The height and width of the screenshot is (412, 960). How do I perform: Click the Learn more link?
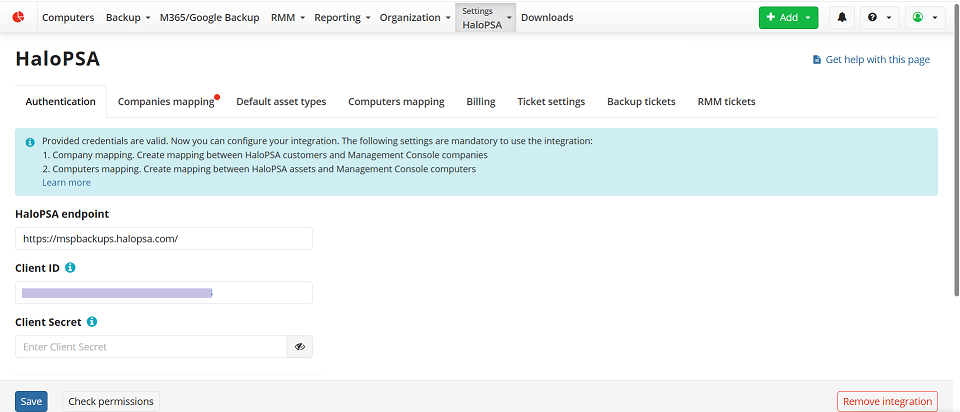coord(66,183)
